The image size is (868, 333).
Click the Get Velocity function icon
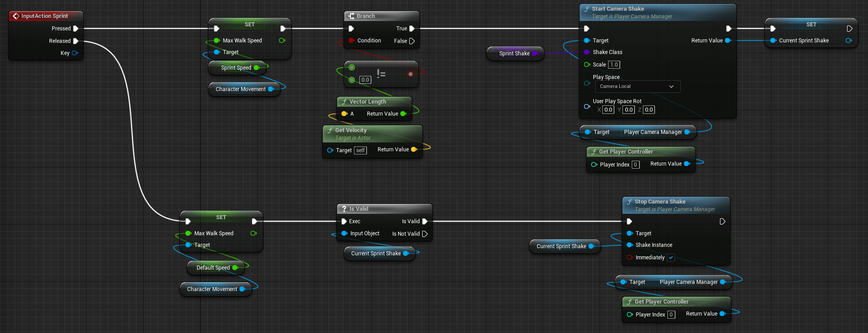pyautogui.click(x=330, y=130)
